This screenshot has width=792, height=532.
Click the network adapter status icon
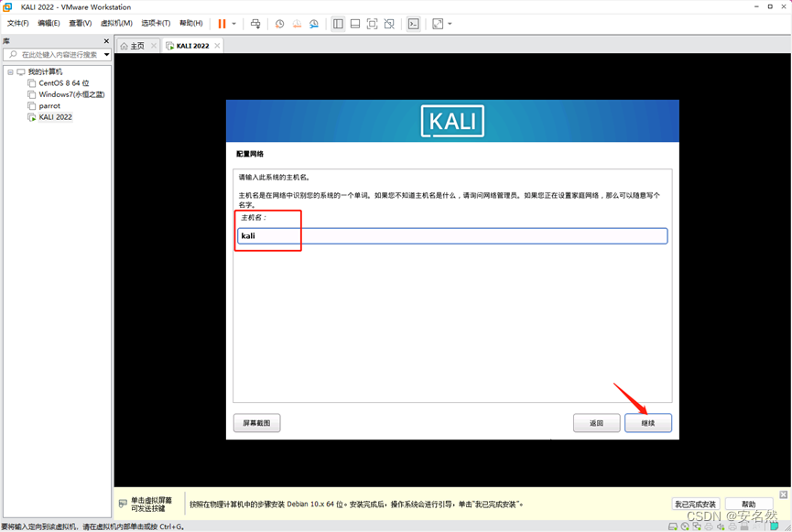tap(697, 527)
